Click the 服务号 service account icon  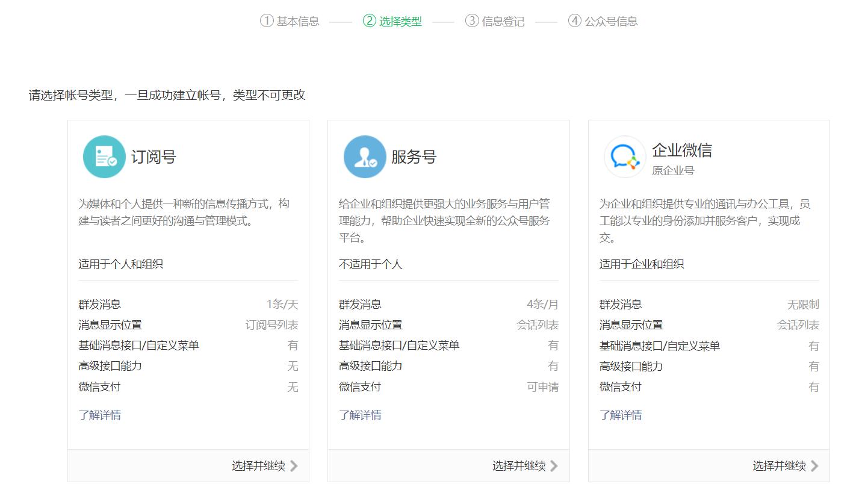coord(364,157)
